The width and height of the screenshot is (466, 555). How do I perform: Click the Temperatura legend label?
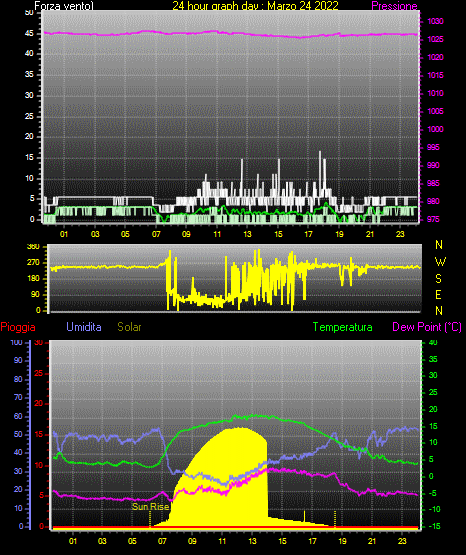[342, 327]
